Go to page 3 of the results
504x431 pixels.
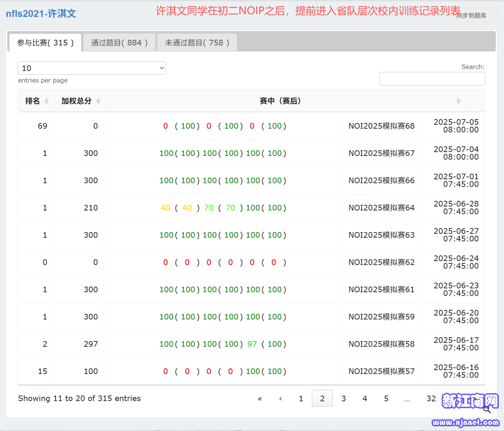click(x=343, y=398)
